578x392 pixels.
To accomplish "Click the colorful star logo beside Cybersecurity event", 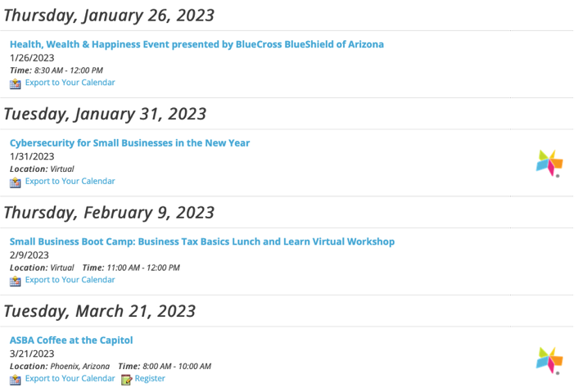I will pos(549,163).
